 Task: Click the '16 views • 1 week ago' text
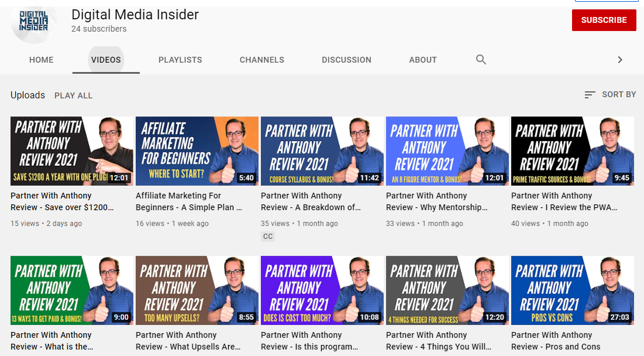point(172,224)
